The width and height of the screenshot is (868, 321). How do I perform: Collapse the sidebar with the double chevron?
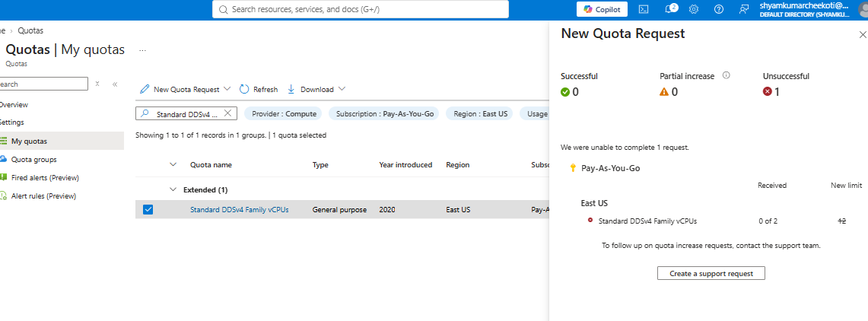(x=115, y=84)
